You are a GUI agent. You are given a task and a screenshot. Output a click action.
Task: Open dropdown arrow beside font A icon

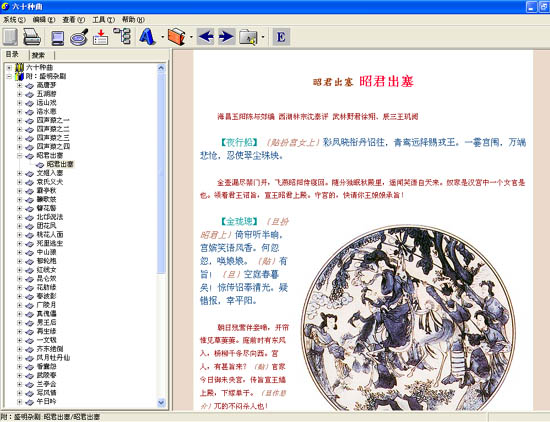click(162, 37)
